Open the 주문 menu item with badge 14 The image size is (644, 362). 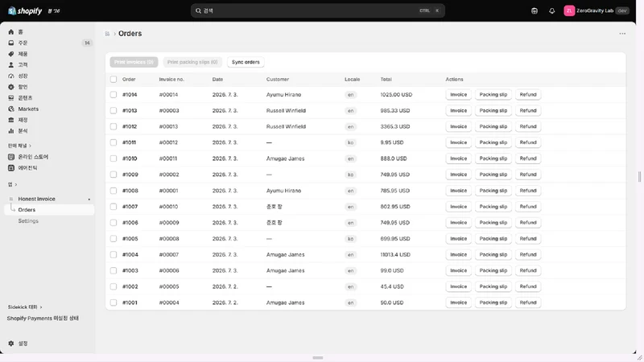(49, 43)
